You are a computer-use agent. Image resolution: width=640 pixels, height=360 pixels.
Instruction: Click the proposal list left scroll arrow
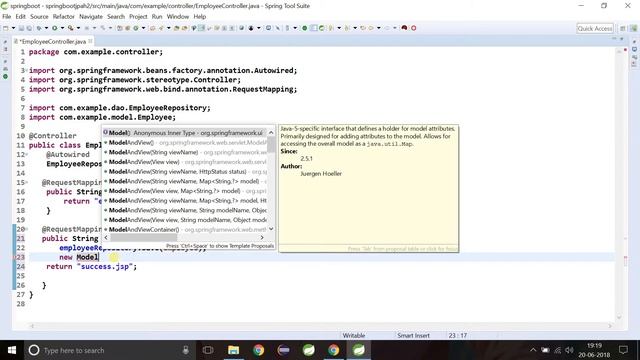(106, 237)
